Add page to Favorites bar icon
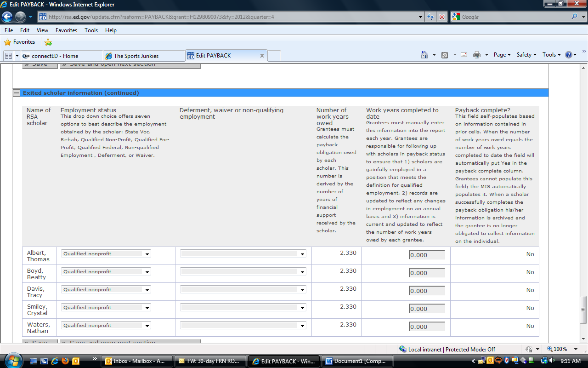Image resolution: width=588 pixels, height=368 pixels. click(x=48, y=42)
